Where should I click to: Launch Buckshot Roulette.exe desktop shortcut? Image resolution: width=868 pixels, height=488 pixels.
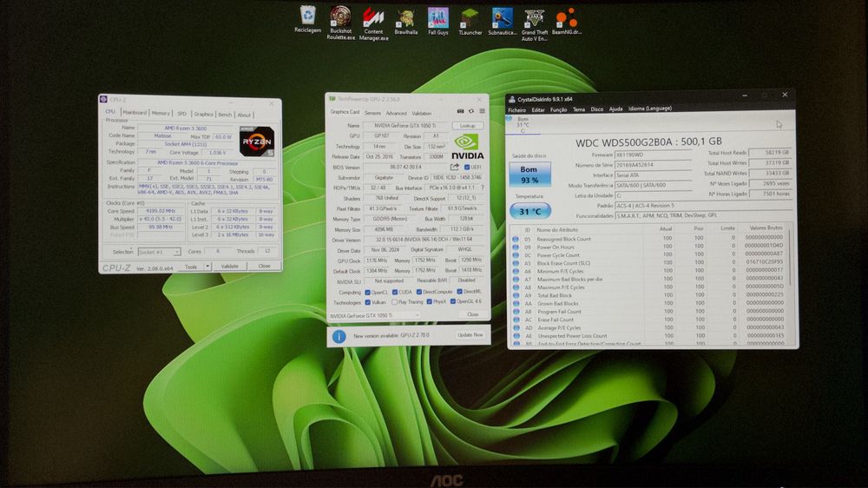click(x=340, y=23)
